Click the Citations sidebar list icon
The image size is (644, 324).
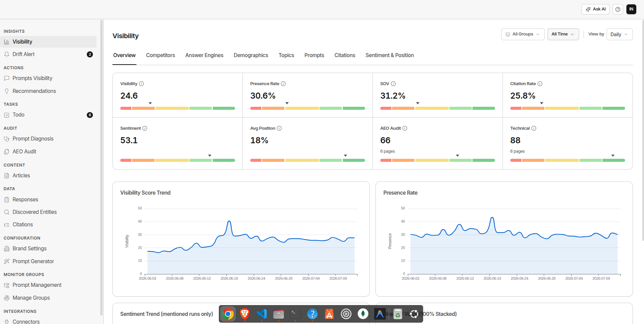click(6, 225)
